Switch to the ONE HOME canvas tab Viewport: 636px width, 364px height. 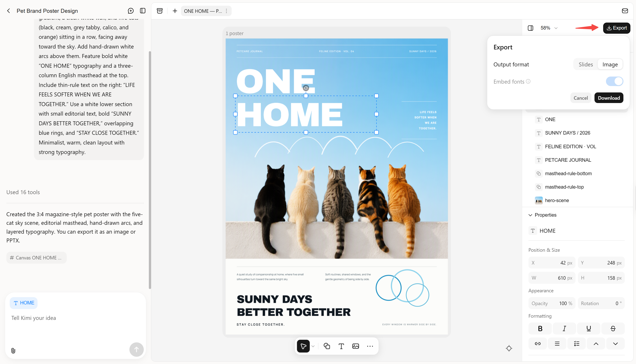(x=203, y=11)
